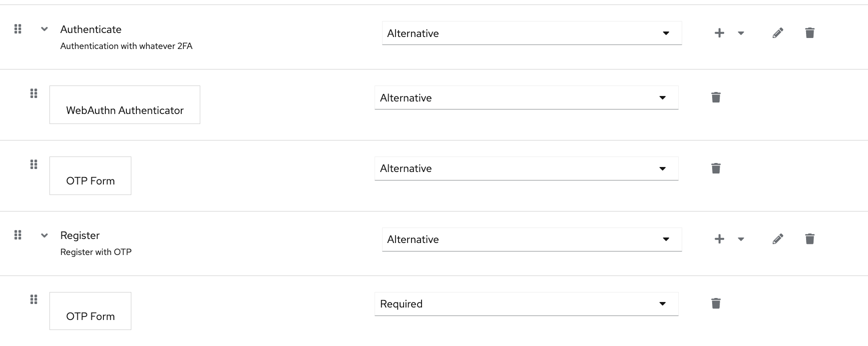Delete the Authenticate flow using its trash icon
868x346 pixels.
pyautogui.click(x=810, y=32)
